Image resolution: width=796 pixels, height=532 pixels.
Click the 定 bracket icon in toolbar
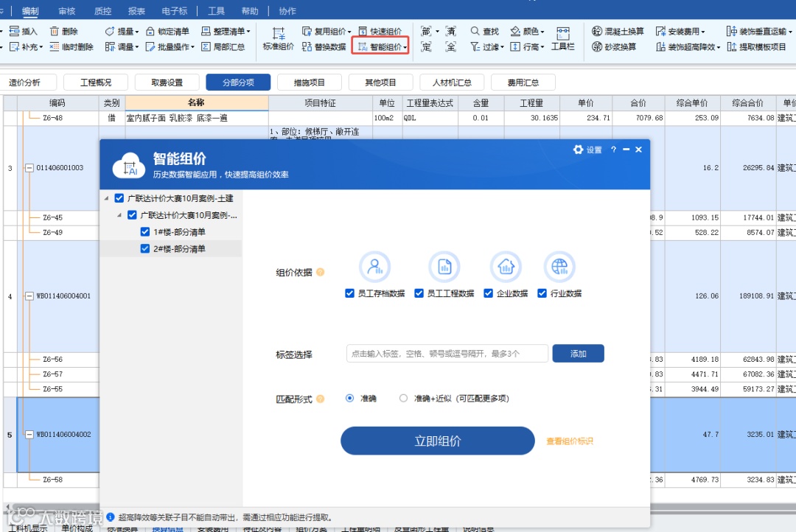tap(427, 46)
